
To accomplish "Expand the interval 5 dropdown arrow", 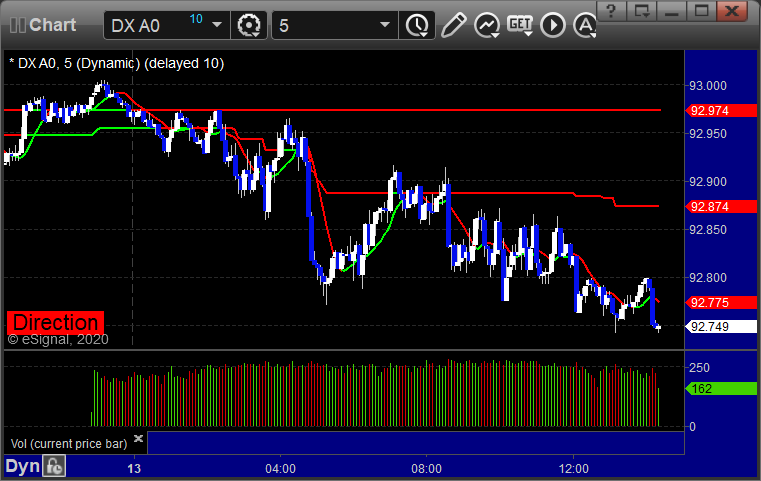I will (385, 25).
